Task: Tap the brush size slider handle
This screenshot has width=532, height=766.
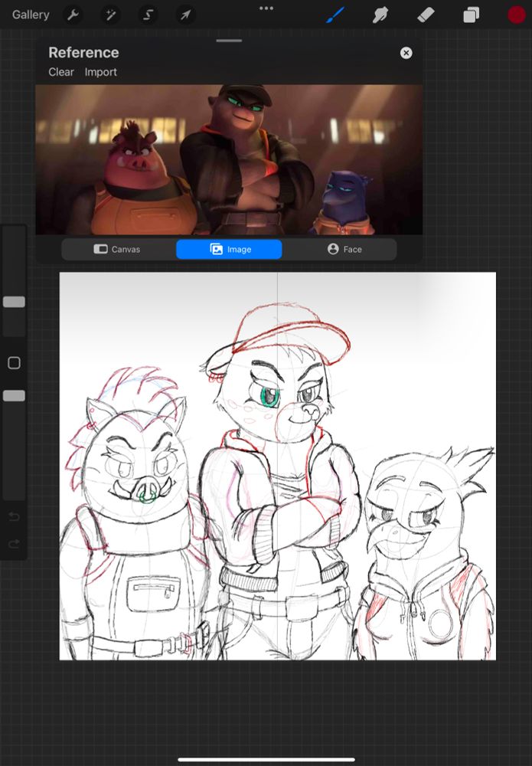Action: click(14, 302)
